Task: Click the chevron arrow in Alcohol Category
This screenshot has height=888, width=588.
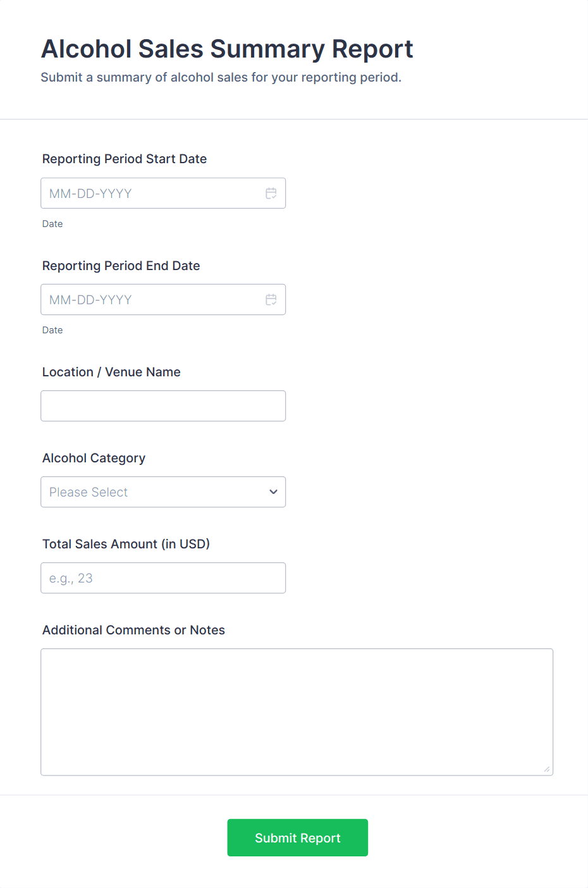Action: pos(273,492)
